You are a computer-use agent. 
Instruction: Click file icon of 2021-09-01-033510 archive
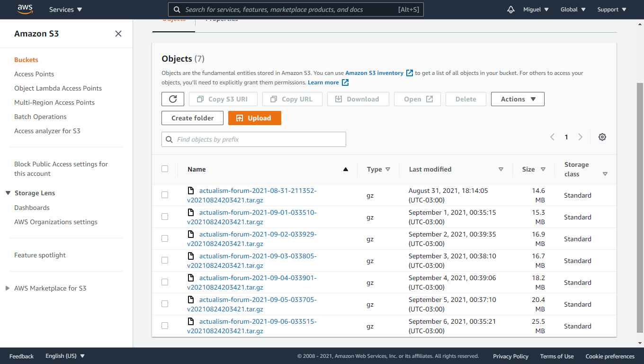click(x=191, y=212)
